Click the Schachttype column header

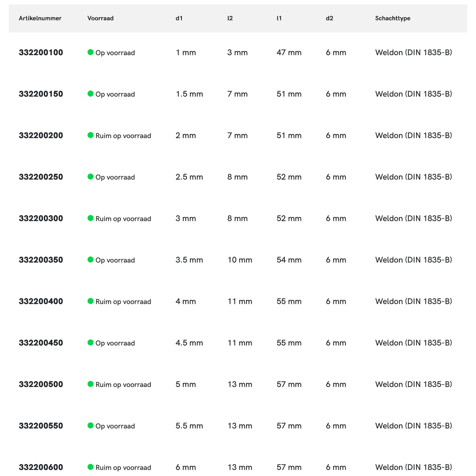pos(393,18)
